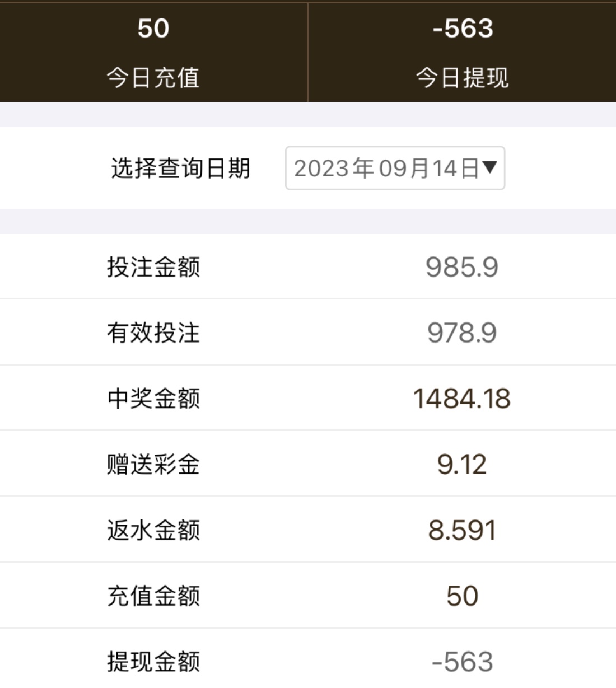616x688 pixels.
Task: Tap the -563 figure above 今日提现
Action: (x=463, y=28)
